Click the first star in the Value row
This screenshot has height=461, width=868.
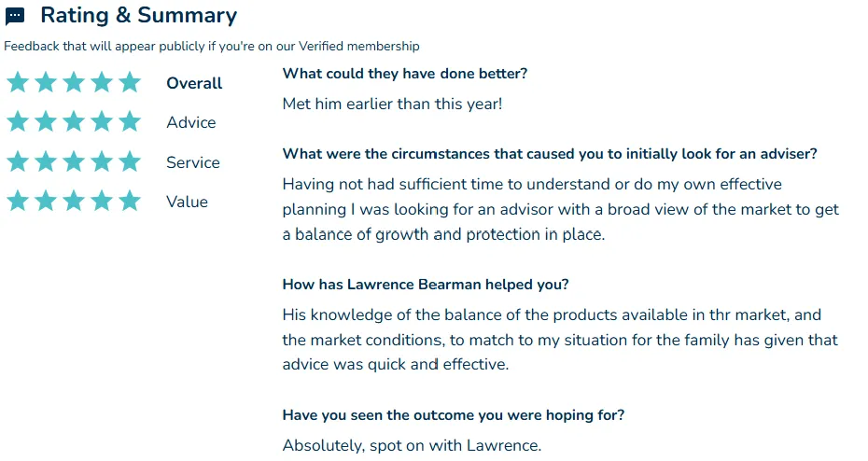[x=18, y=201]
